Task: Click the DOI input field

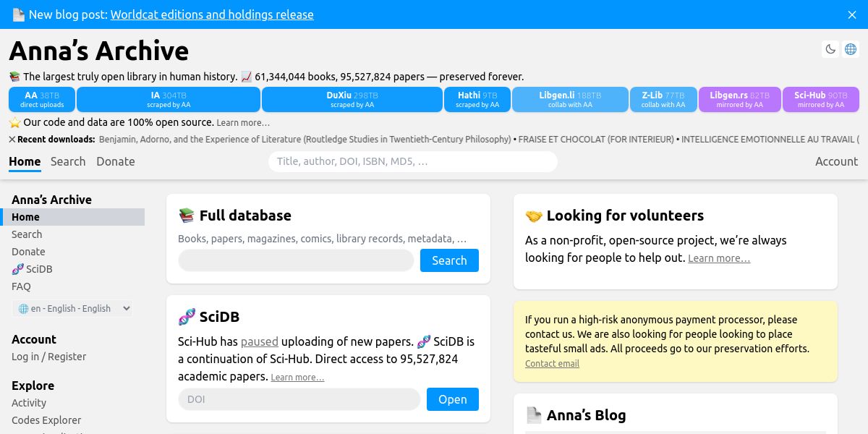Action: click(x=299, y=399)
